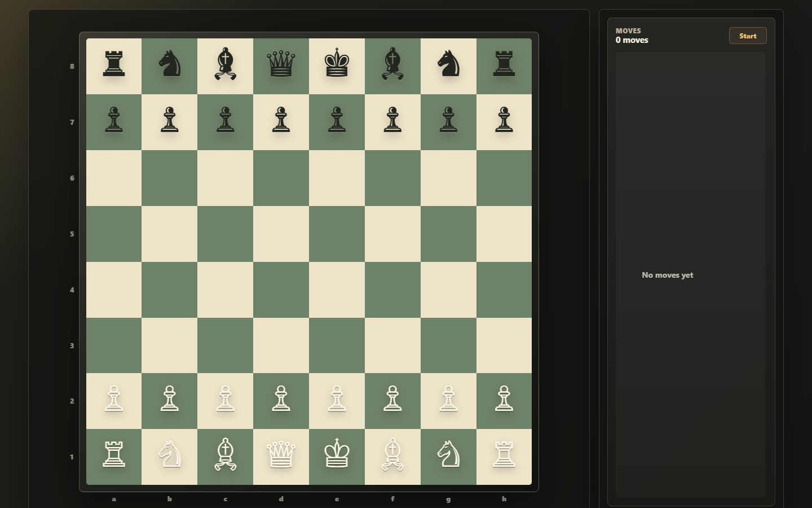Click the empty e4 square

337,290
